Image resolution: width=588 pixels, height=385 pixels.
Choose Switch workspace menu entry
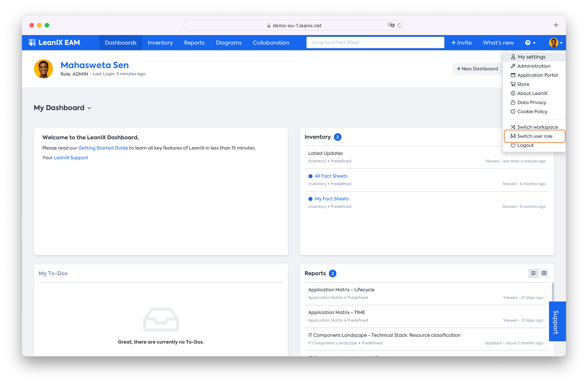(x=534, y=127)
